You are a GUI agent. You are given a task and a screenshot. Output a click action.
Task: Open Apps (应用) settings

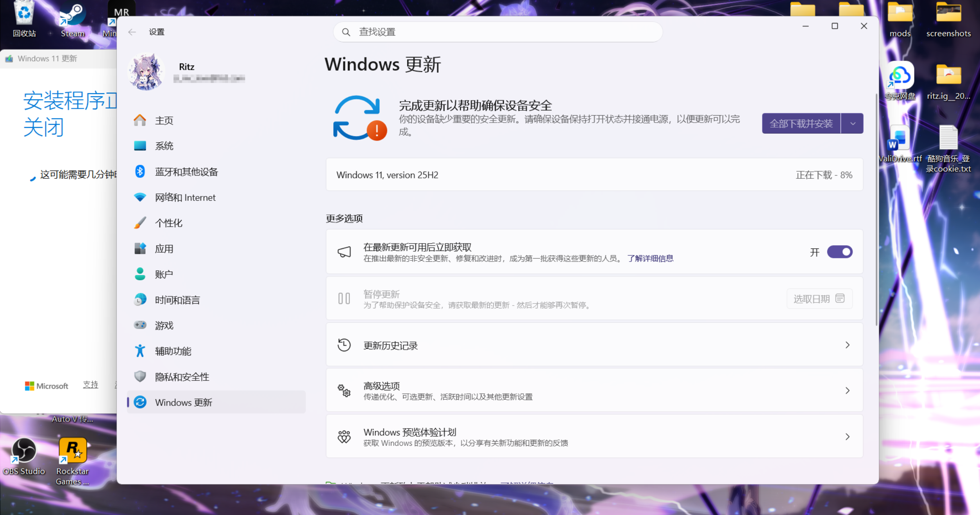216,248
